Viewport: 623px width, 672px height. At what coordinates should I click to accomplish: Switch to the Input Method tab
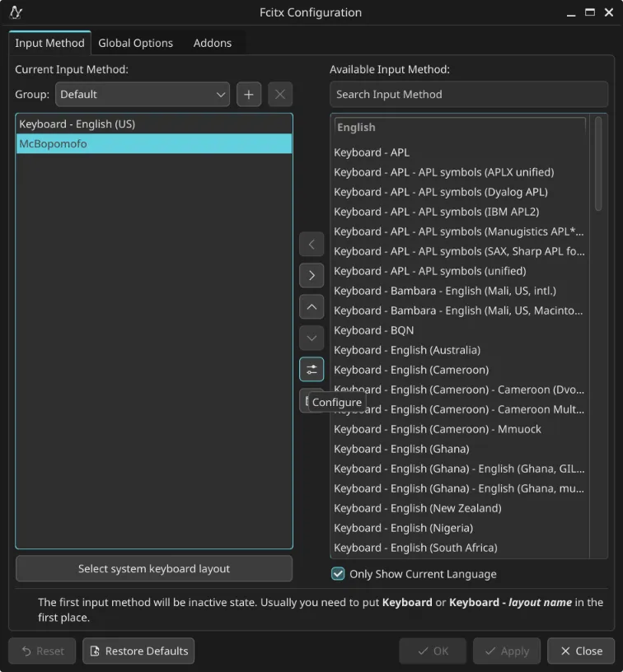click(x=49, y=43)
